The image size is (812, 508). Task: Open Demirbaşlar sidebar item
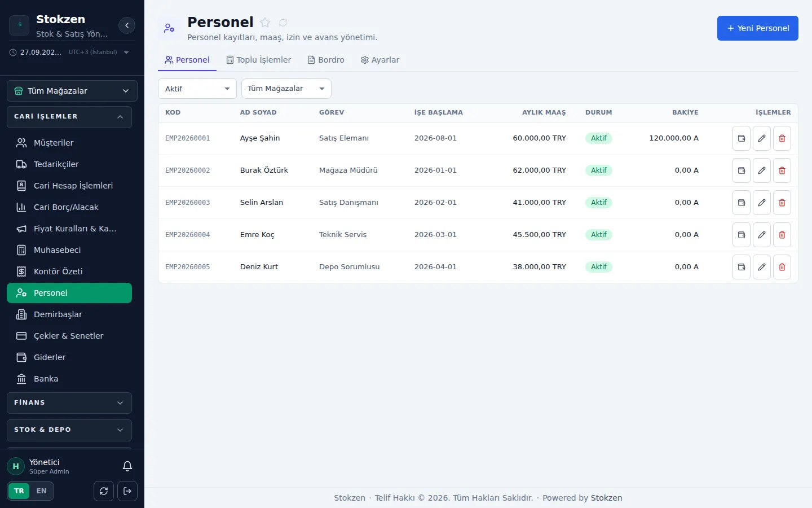click(69, 314)
